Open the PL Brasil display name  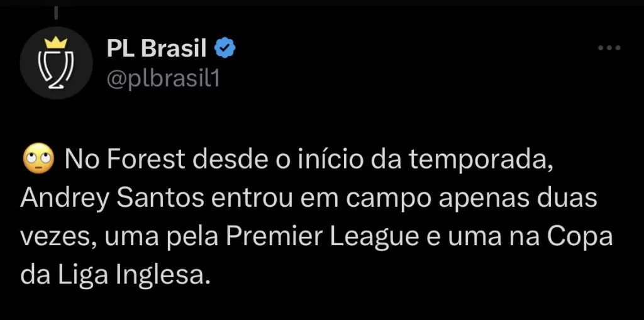coord(156,48)
